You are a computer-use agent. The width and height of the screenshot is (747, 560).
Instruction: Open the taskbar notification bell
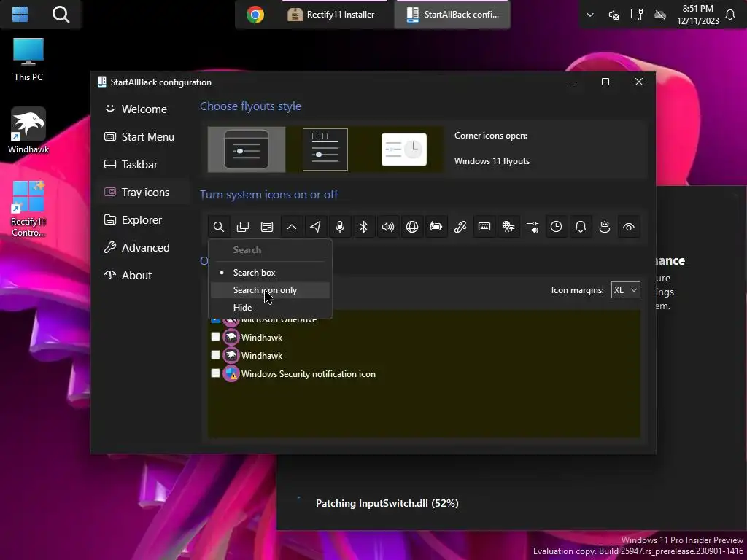pos(730,15)
